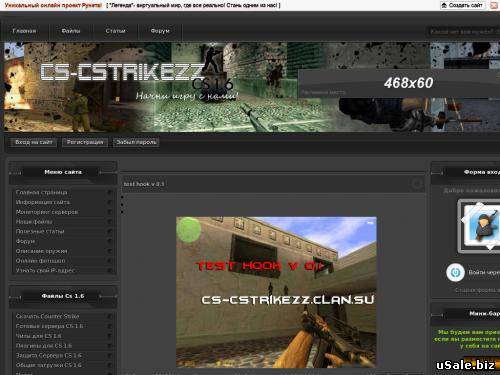Open Онлайн фотошоп menu item
The image size is (500, 375).
click(40, 261)
